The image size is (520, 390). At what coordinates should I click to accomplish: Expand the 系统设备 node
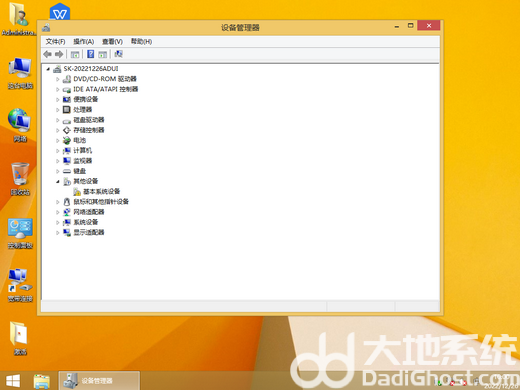pos(58,222)
